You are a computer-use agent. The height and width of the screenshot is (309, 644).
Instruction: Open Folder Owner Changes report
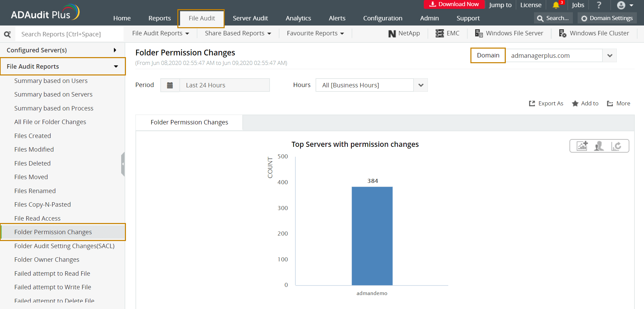coord(47,260)
